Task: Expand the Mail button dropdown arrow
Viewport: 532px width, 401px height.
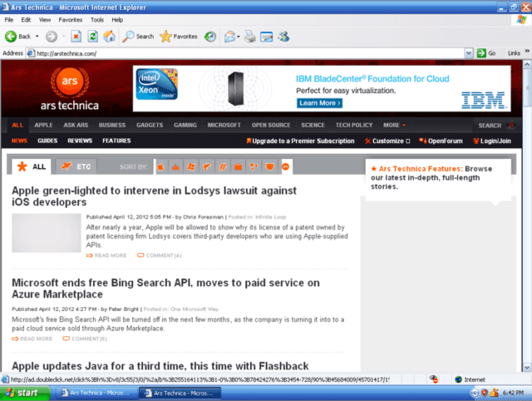Action: [x=239, y=37]
